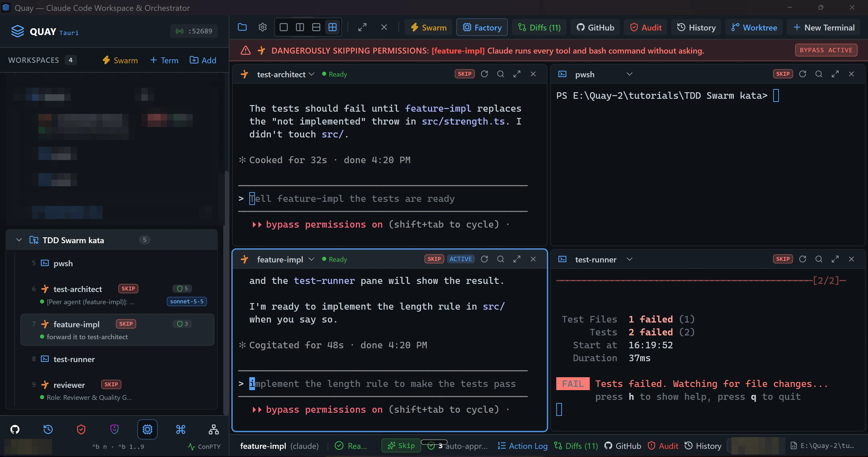Screen dimensions: 868x457
Task: Restart the test-architect pane via refresh icon
Action: pos(484,74)
